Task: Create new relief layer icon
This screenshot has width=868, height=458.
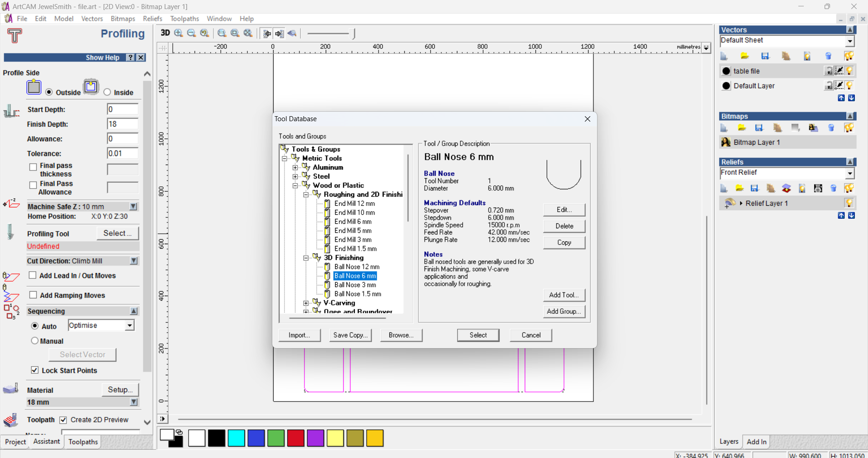Action: pyautogui.click(x=724, y=189)
